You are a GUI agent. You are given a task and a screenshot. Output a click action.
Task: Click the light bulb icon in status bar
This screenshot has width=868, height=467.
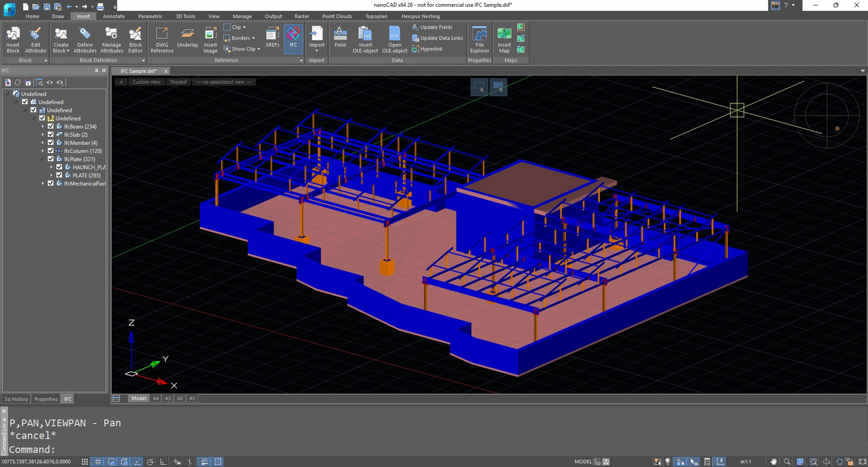(667, 462)
